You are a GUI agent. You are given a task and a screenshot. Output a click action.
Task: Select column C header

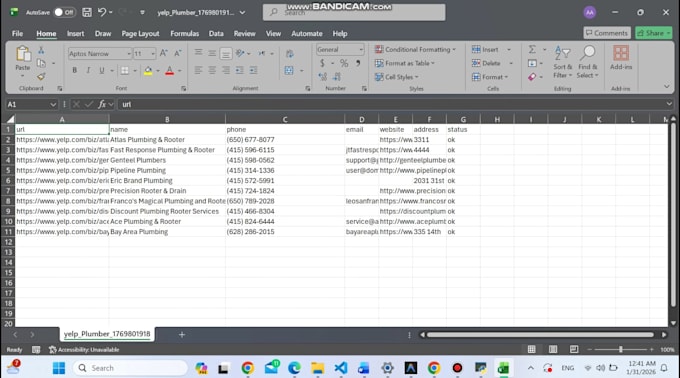285,119
